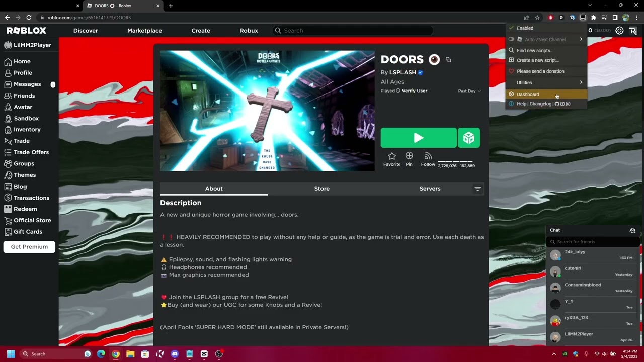Open Blog in the sidebar
The height and width of the screenshot is (362, 644).
[x=16, y=187]
